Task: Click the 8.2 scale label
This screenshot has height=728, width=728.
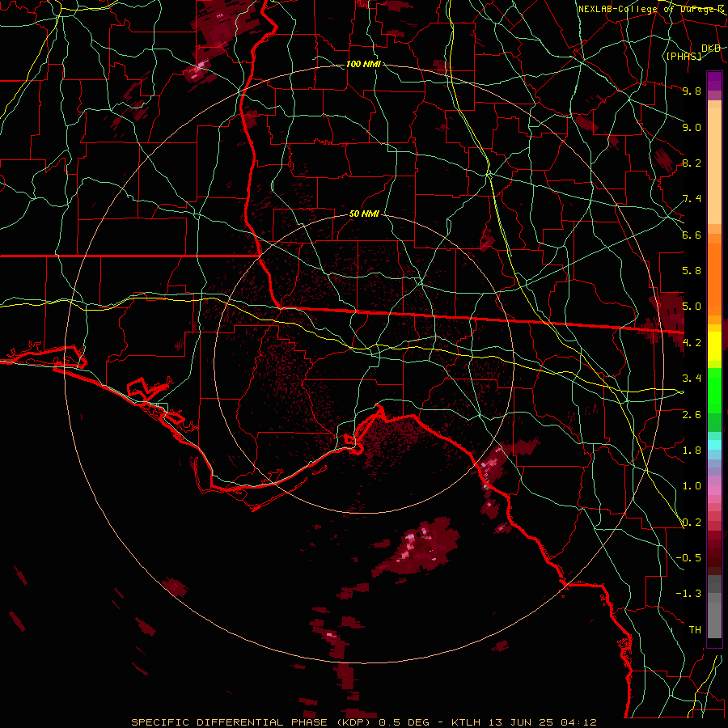Action: click(692, 163)
